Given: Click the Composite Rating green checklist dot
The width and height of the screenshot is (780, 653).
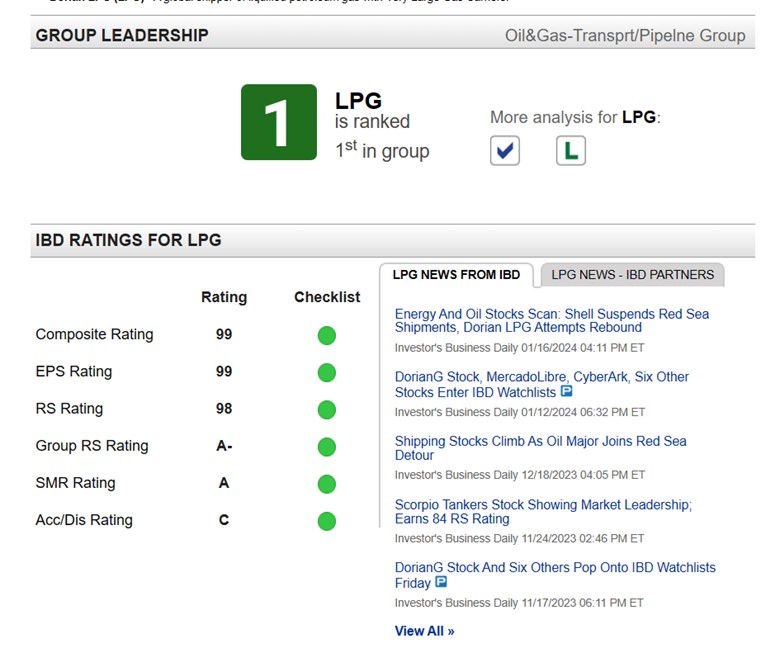Looking at the screenshot, I should point(327,335).
